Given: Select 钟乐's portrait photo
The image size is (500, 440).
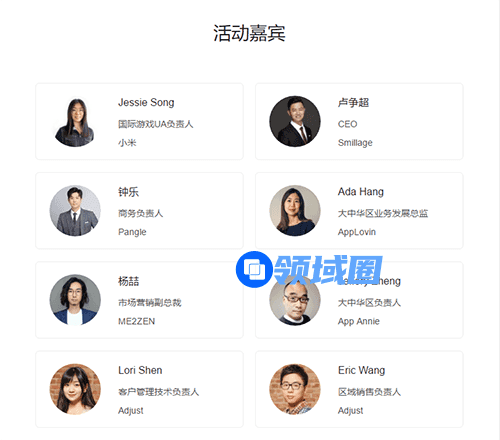Looking at the screenshot, I should [75, 211].
